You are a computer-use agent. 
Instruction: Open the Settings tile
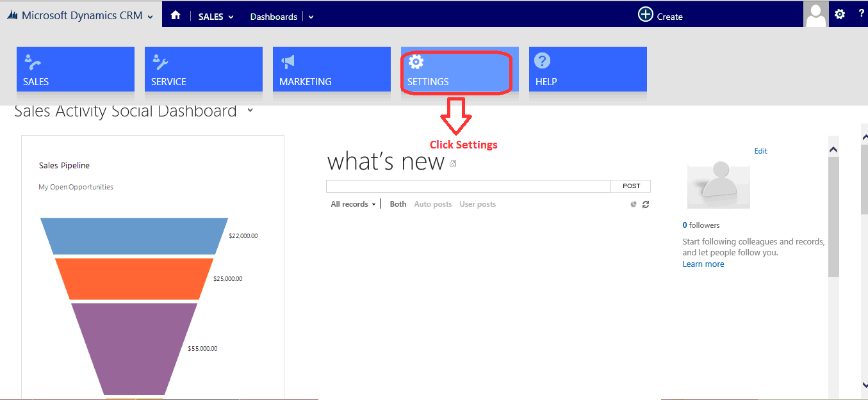460,69
